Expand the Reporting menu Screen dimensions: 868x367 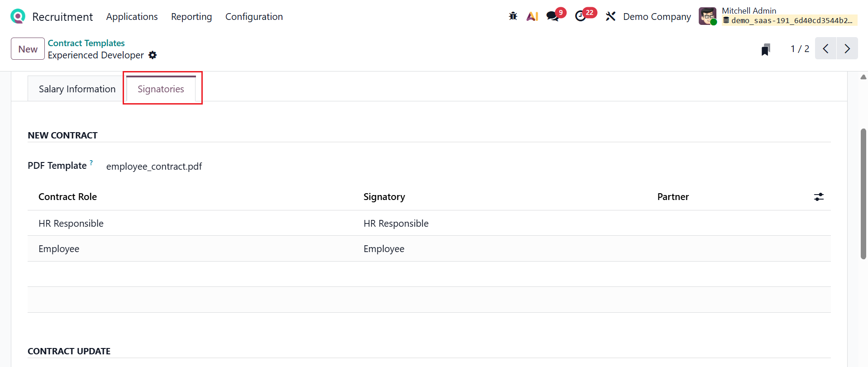191,17
